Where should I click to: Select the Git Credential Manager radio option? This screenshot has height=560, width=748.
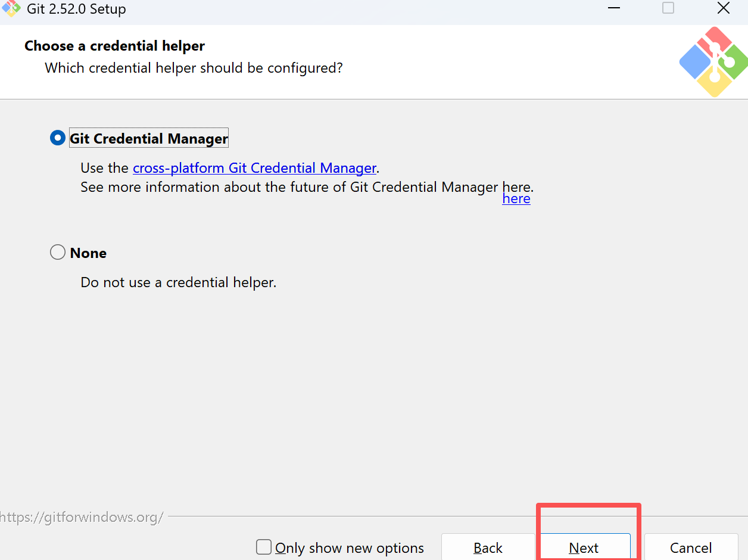(x=58, y=138)
